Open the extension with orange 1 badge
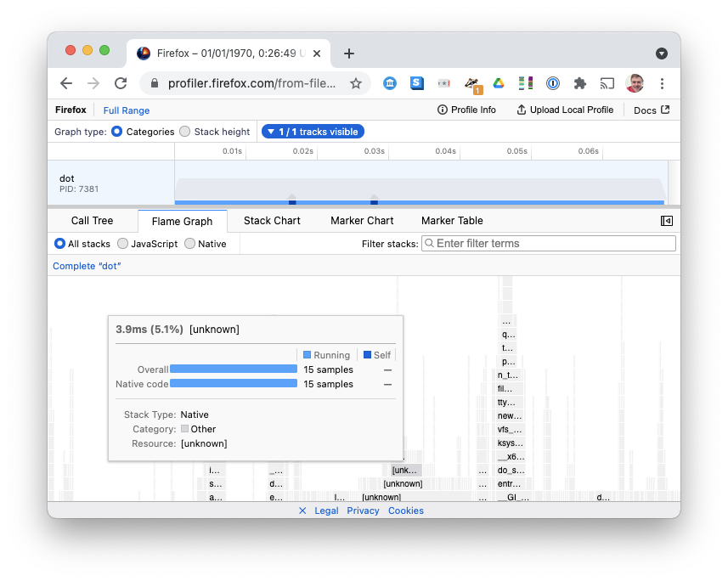The image size is (728, 581). point(472,85)
